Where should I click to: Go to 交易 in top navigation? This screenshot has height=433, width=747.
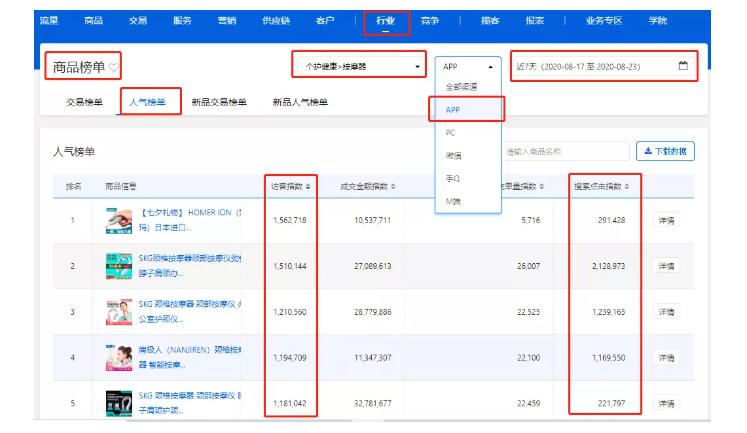tap(138, 20)
